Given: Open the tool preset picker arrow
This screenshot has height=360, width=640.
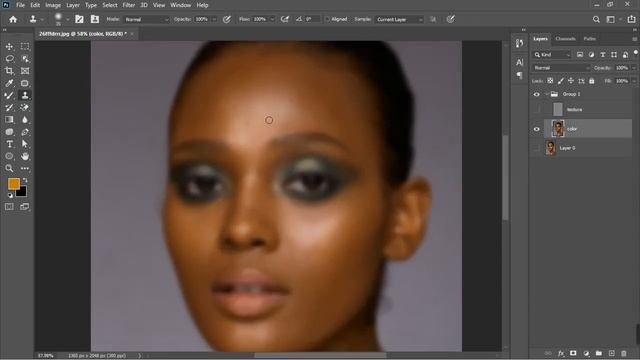Looking at the screenshot, I should pos(42,19).
